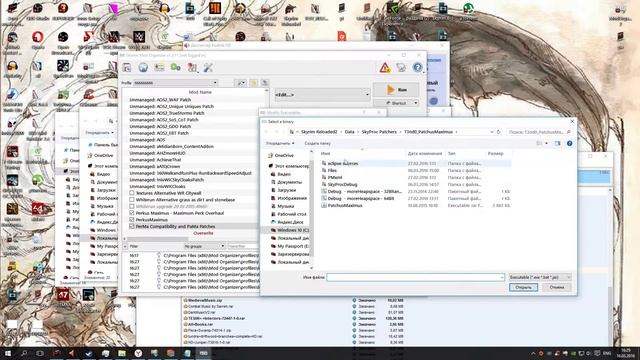The height and width of the screenshot is (360, 640).
Task: Select SkyProc Patchers in the address breadcrumb
Action: tap(379, 132)
